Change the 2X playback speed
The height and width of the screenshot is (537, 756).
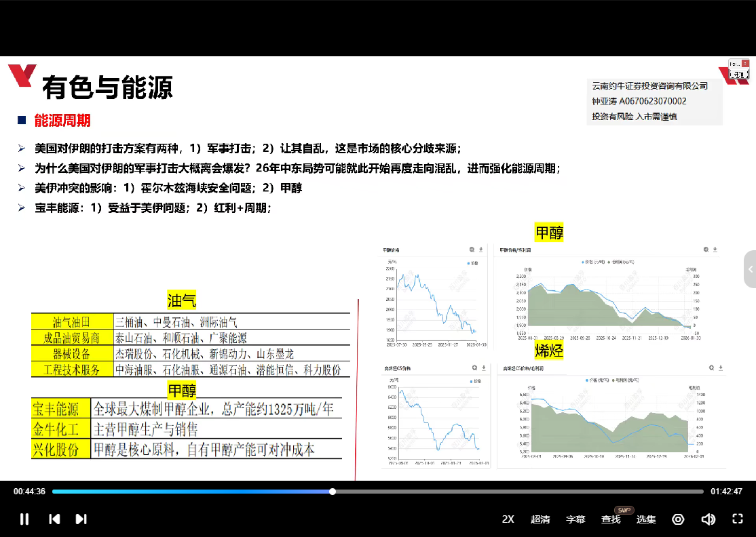click(508, 519)
